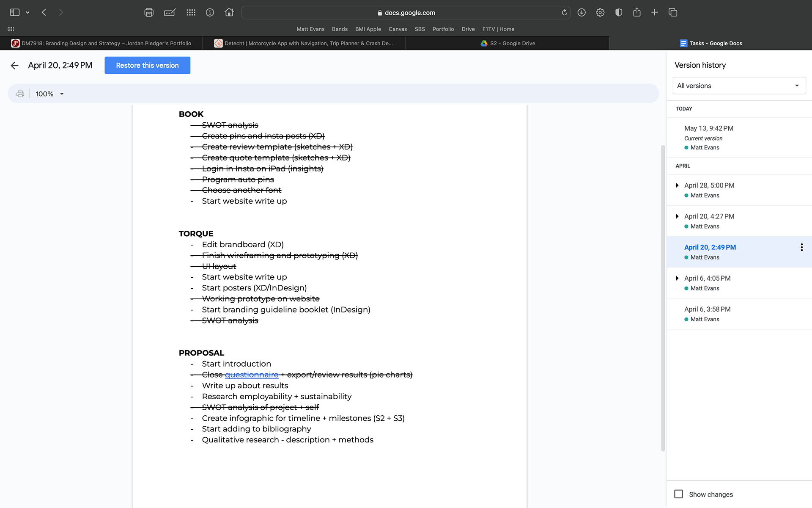Print the document with Docs printer icon
This screenshot has width=812, height=508.
click(20, 94)
